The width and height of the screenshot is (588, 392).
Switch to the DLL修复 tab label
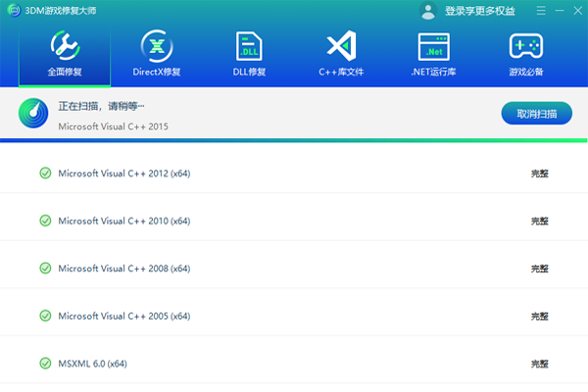(x=249, y=73)
